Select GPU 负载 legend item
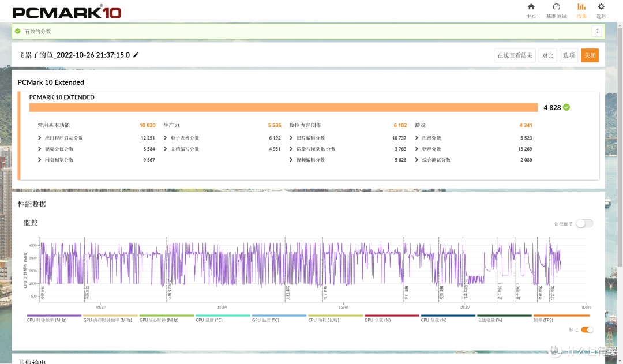This screenshot has width=623, height=364. [x=392, y=318]
